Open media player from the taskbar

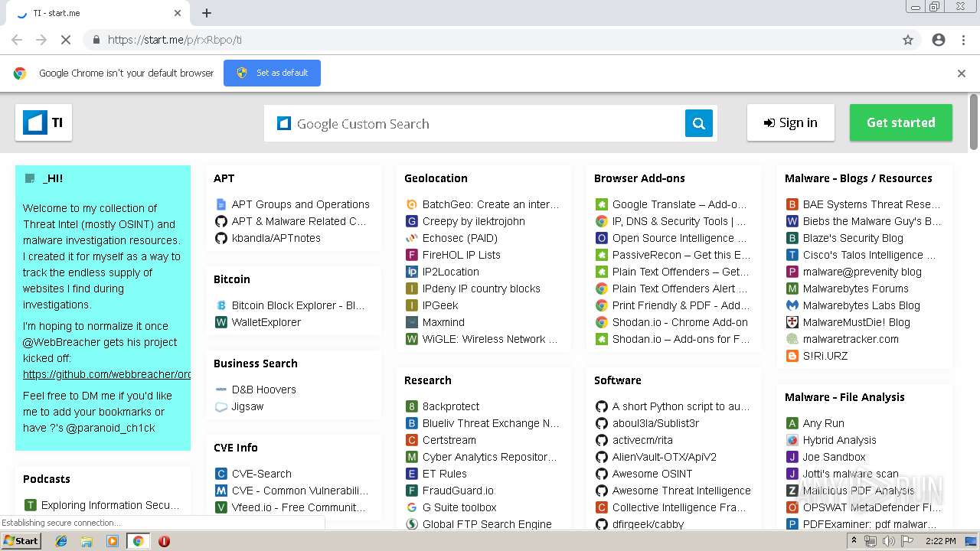(x=113, y=541)
